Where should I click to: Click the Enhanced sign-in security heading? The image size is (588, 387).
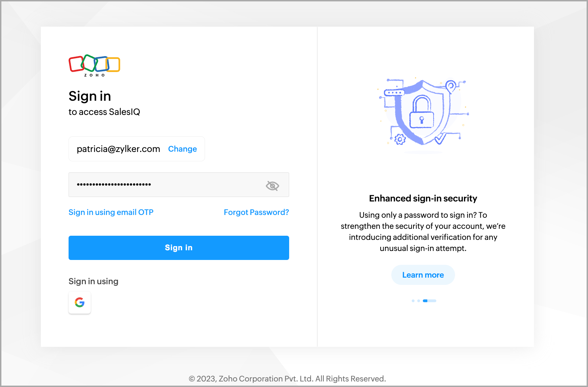tap(423, 198)
